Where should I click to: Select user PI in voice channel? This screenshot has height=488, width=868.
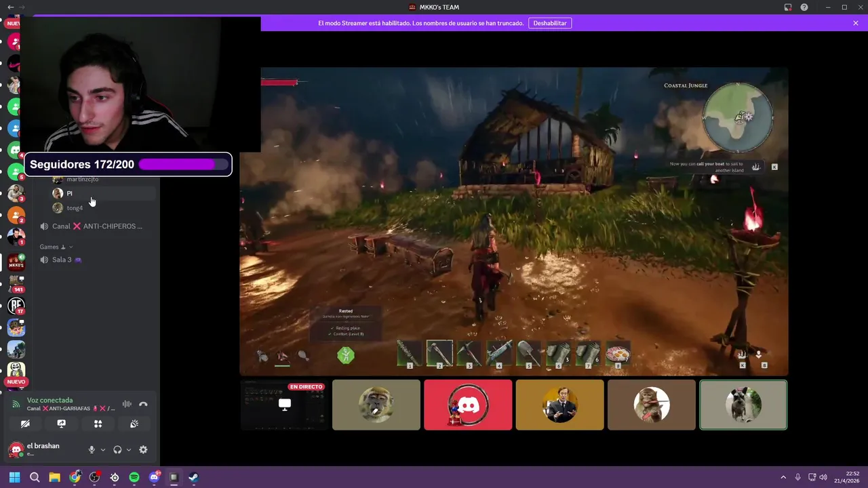pos(103,193)
